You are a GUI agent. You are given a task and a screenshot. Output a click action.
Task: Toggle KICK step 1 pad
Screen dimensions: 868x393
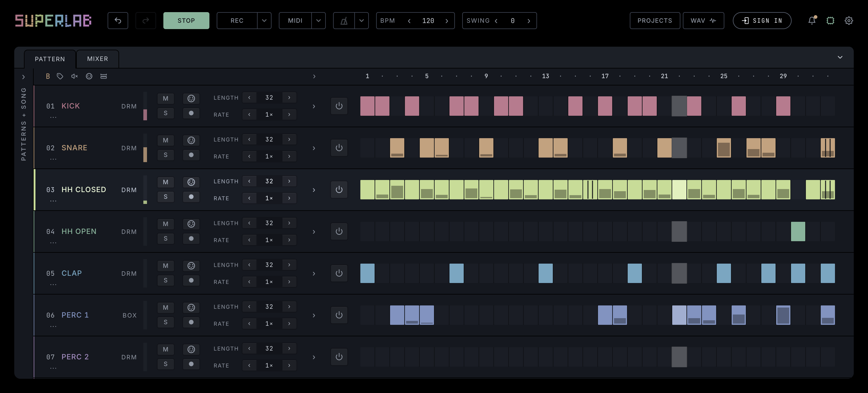pos(367,106)
